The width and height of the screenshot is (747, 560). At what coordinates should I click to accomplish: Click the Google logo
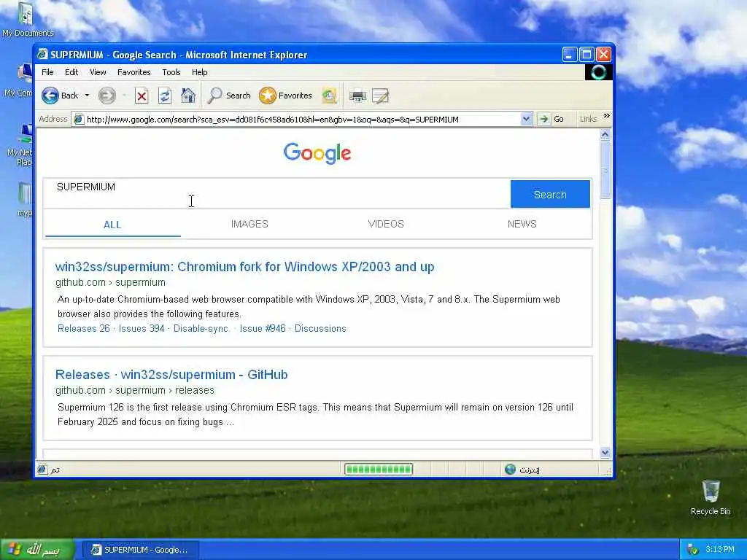[x=317, y=153]
